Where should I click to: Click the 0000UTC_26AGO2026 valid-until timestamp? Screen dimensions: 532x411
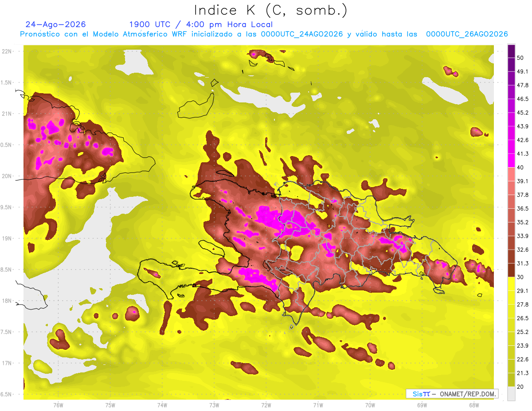pyautogui.click(x=467, y=34)
